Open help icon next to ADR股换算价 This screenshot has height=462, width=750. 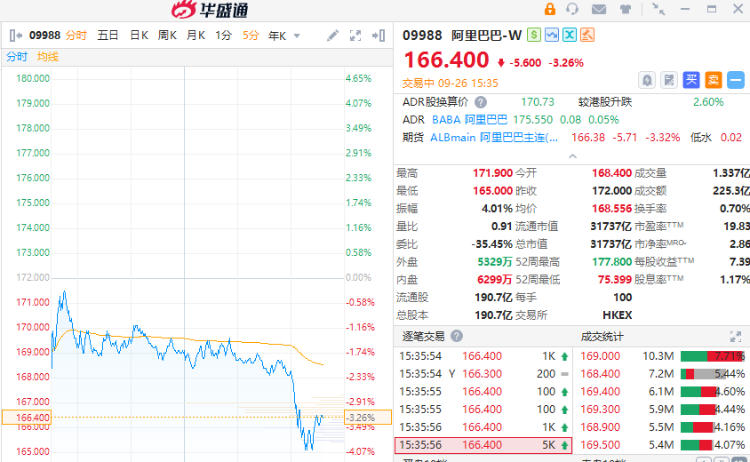pyautogui.click(x=481, y=102)
